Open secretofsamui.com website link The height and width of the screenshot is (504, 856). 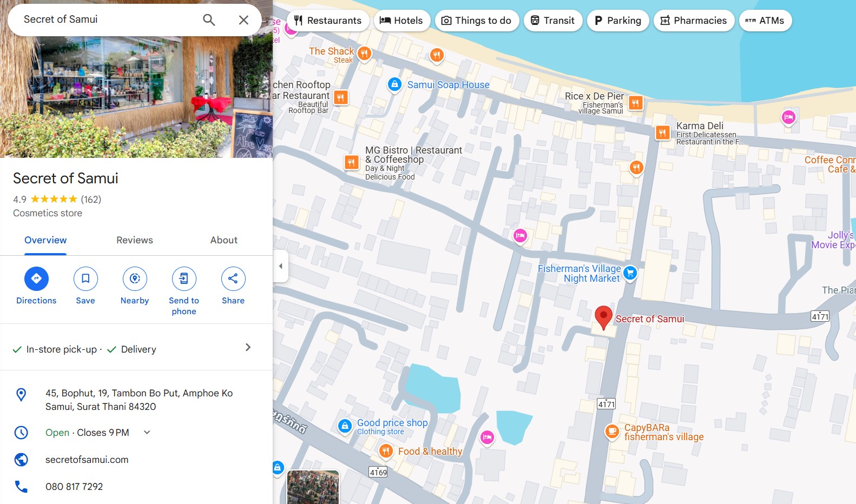[x=87, y=460]
